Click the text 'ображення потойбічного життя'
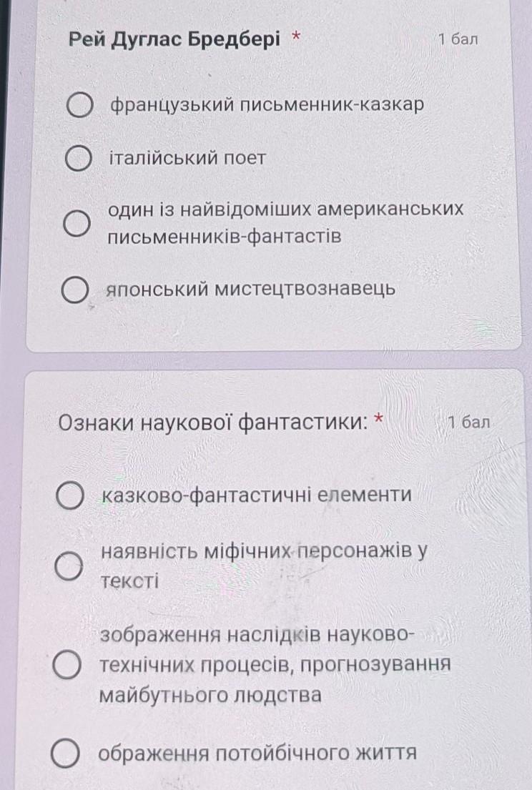 click(x=257, y=753)
